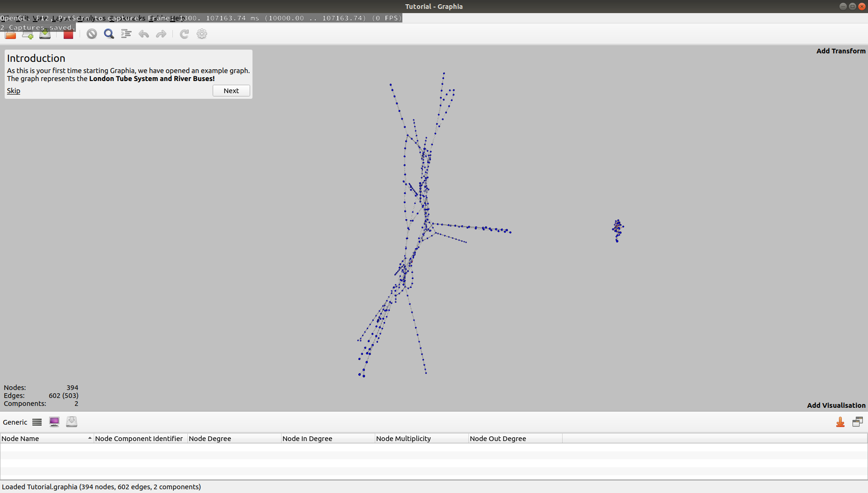Open the Find tool magnifier icon
The image size is (868, 493).
[x=109, y=34]
